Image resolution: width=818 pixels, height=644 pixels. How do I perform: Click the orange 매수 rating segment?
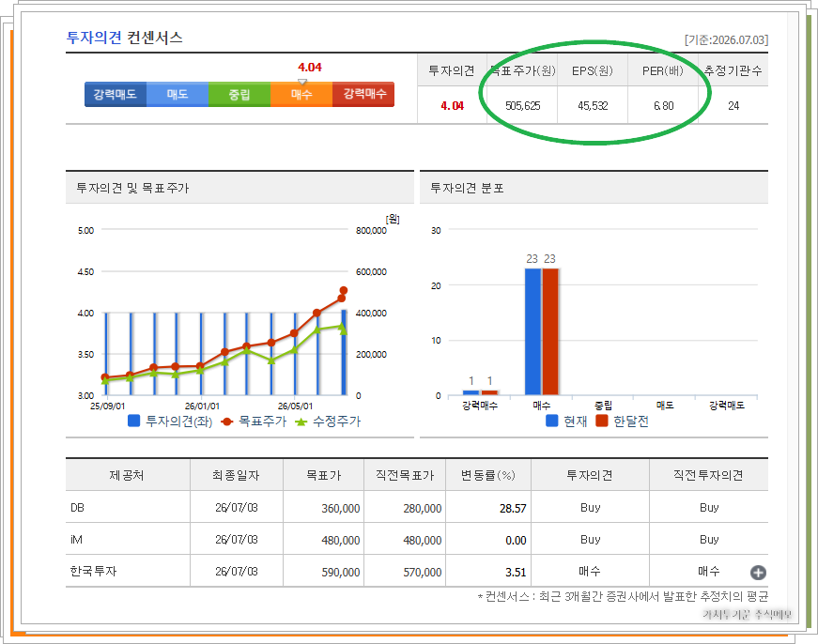(x=301, y=95)
